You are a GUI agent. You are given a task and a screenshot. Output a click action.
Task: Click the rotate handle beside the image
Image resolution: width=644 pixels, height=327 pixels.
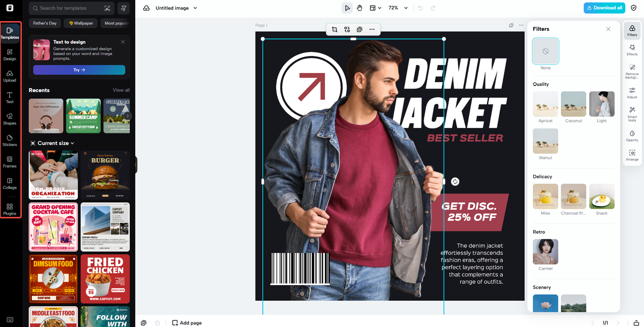pos(455,181)
